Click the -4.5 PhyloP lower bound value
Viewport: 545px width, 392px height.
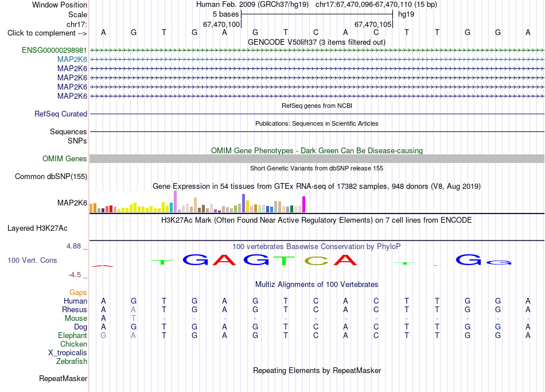click(75, 275)
